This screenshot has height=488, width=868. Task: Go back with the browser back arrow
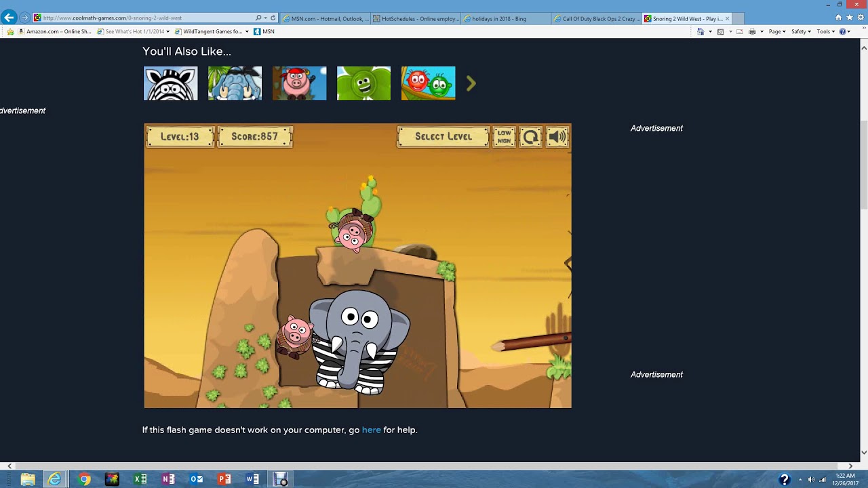pos(9,18)
